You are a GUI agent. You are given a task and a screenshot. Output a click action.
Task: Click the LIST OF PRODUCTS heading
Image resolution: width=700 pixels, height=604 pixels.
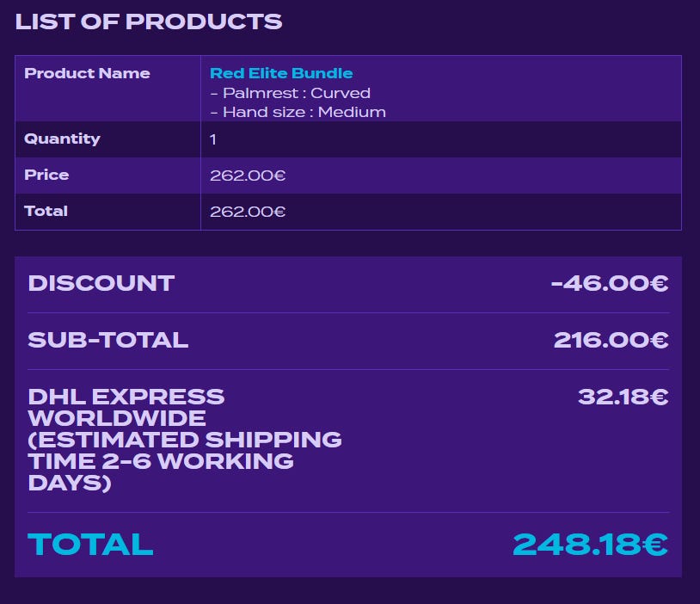[x=148, y=22]
